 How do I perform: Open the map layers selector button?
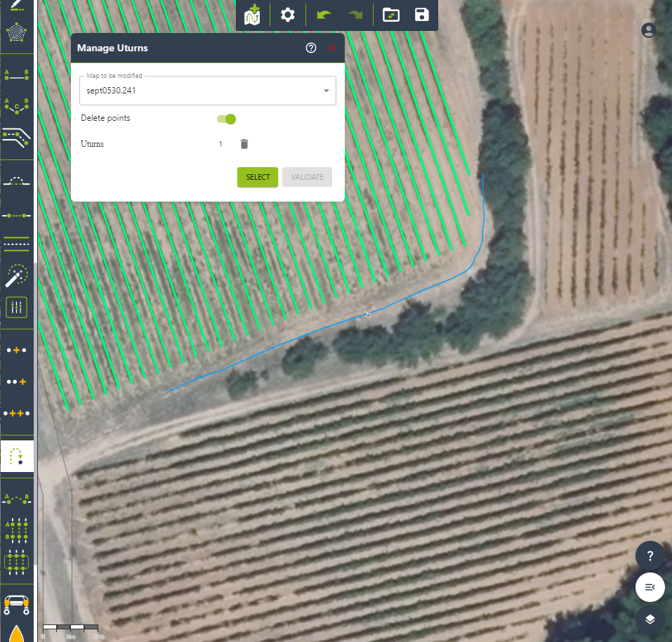(650, 620)
